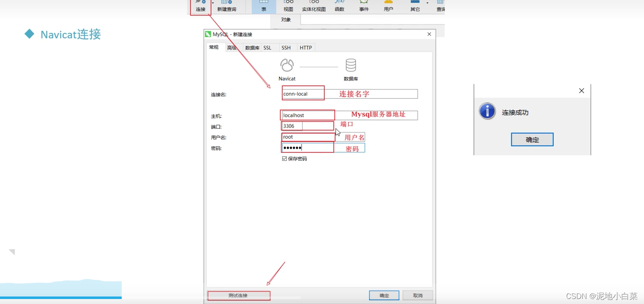644x304 pixels.
Task: Go to the HTTP tab
Action: tap(306, 48)
